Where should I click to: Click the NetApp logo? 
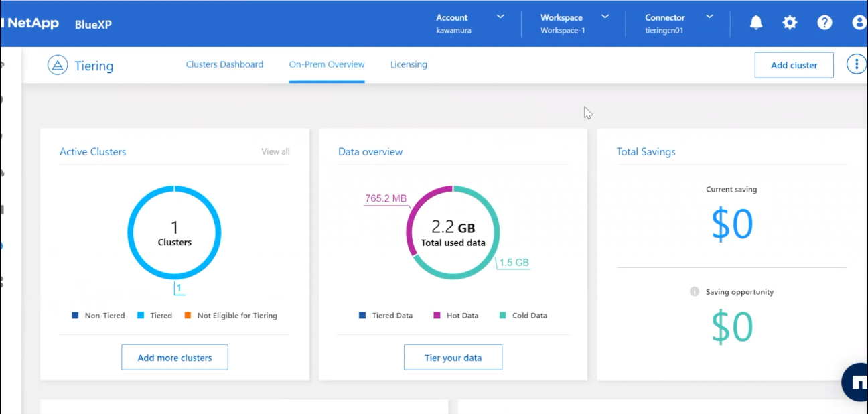pyautogui.click(x=31, y=23)
